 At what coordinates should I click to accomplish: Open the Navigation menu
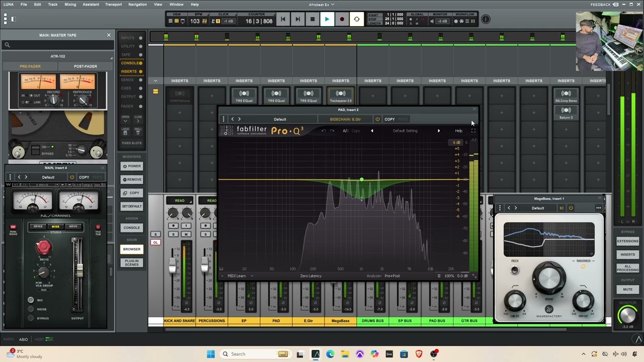coord(137,5)
